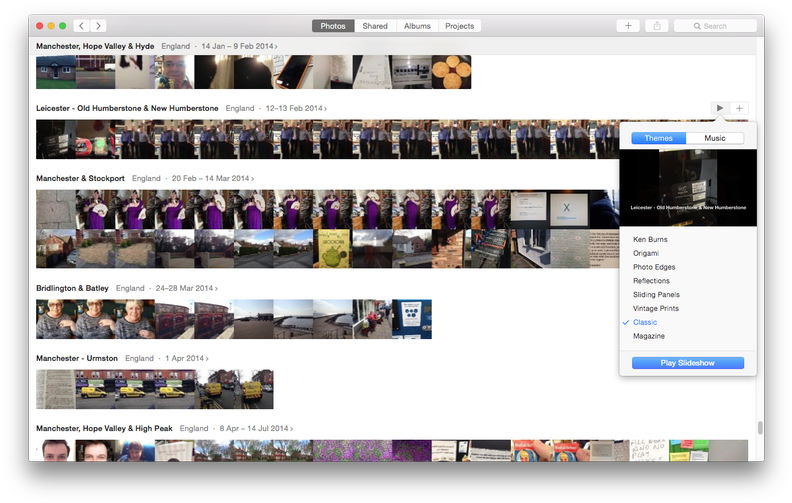Switch to the Shared tab
This screenshot has height=503, width=792.
[375, 26]
